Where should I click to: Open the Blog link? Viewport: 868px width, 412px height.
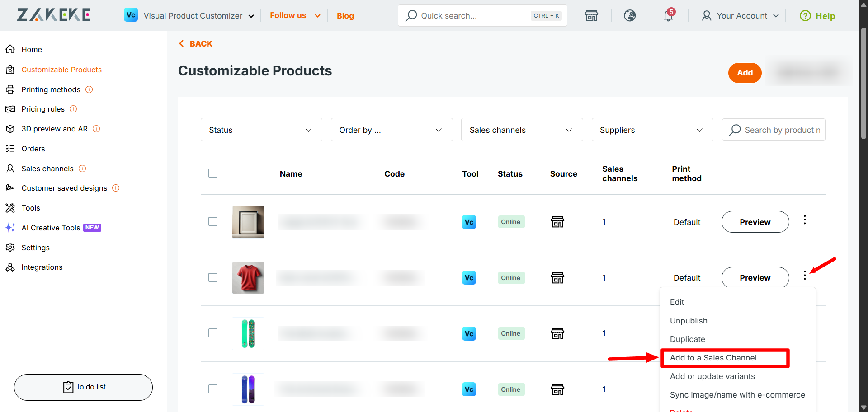[345, 16]
